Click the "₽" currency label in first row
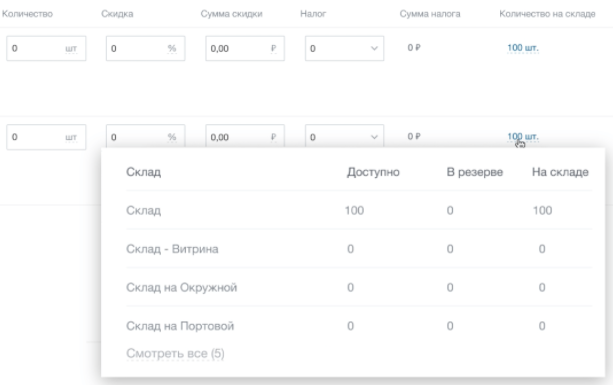Viewport: 613px width, 385px height. click(x=273, y=48)
